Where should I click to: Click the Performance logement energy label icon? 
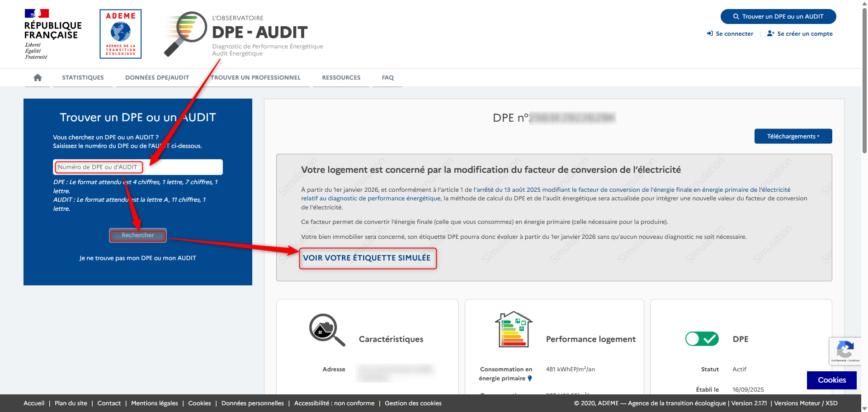coord(514,330)
